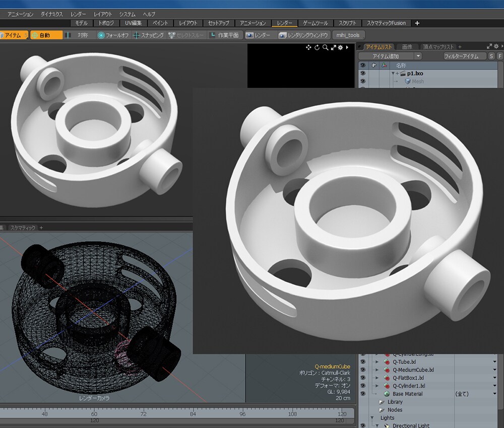Click the レンダー button in the toolbar
Viewport: 504px width, 428px height.
[259, 35]
